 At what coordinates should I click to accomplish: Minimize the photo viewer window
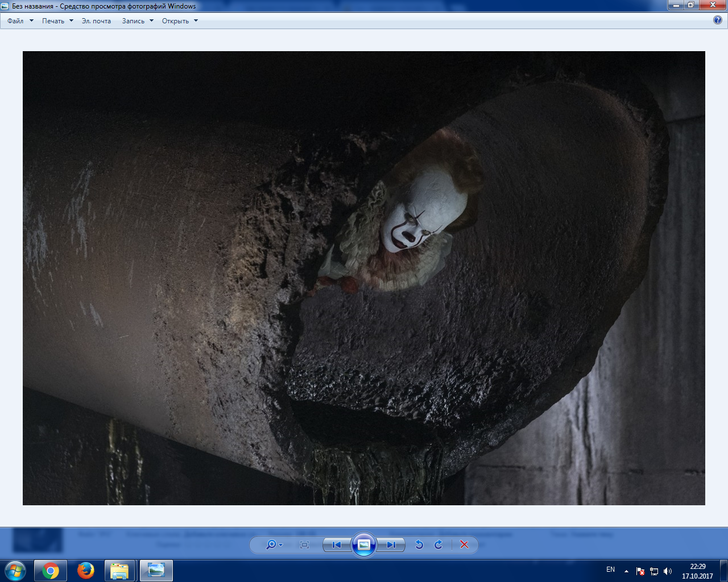tap(676, 5)
